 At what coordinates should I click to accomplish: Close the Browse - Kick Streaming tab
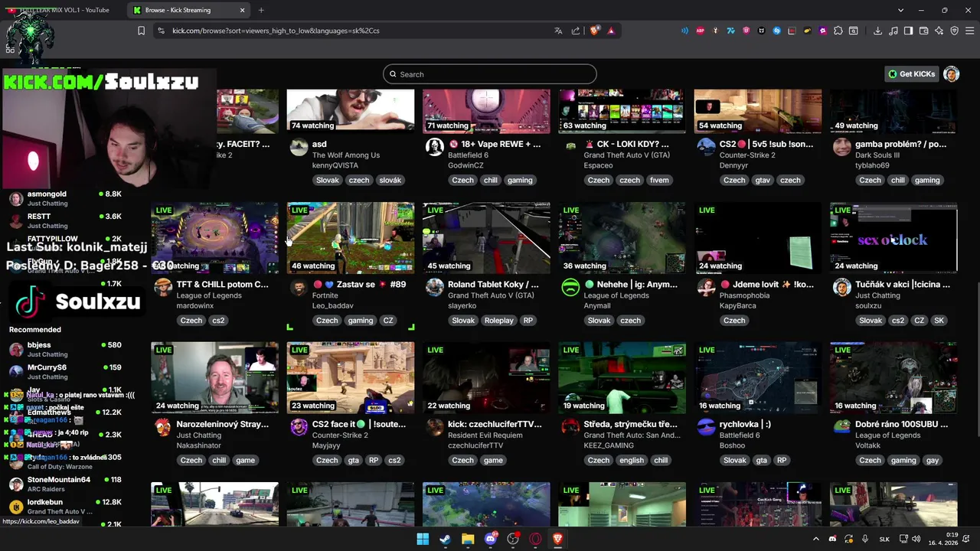[x=243, y=10]
